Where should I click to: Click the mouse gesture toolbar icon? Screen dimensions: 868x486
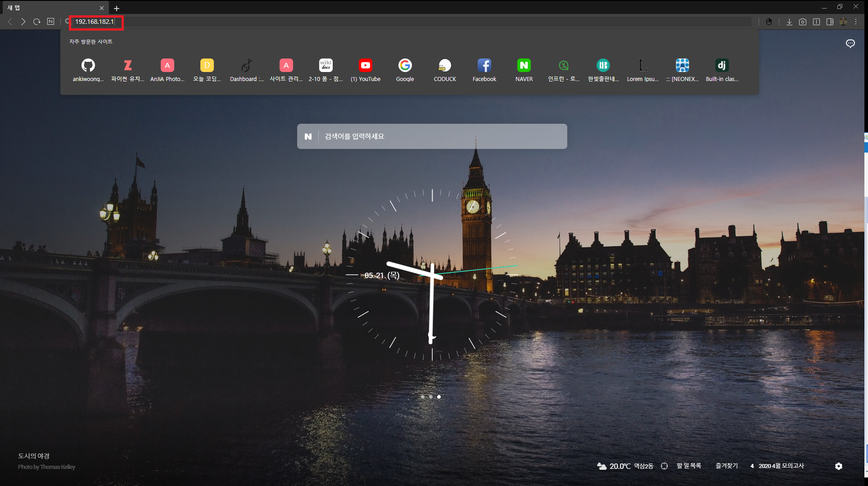pos(769,22)
